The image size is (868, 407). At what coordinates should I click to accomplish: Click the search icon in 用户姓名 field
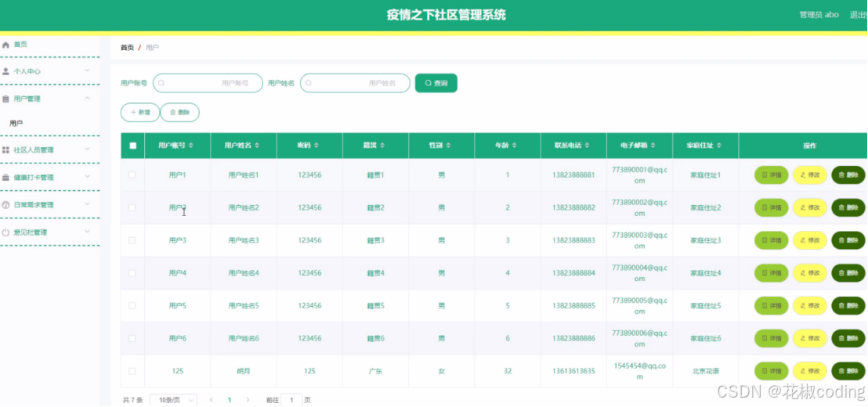[x=309, y=83]
